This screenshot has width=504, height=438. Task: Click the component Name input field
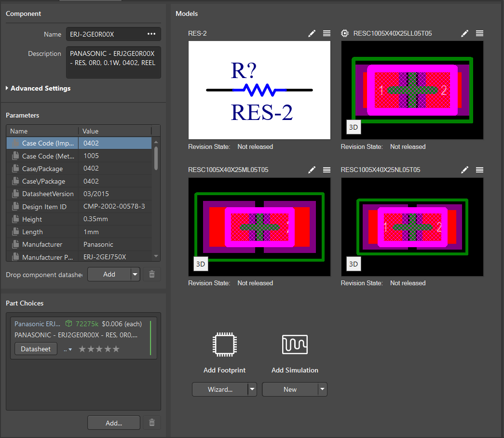(106, 34)
